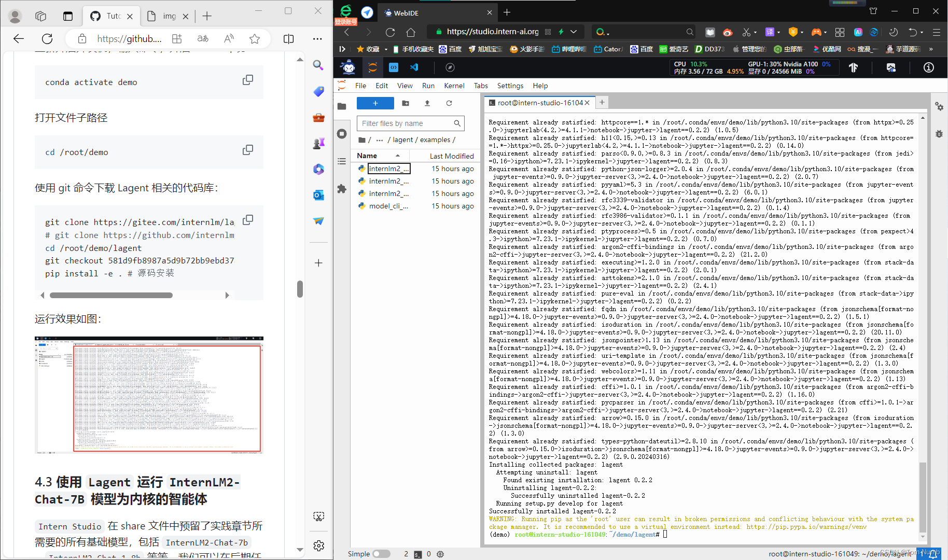Copy the git clone code block
The width and height of the screenshot is (948, 560).
[248, 220]
